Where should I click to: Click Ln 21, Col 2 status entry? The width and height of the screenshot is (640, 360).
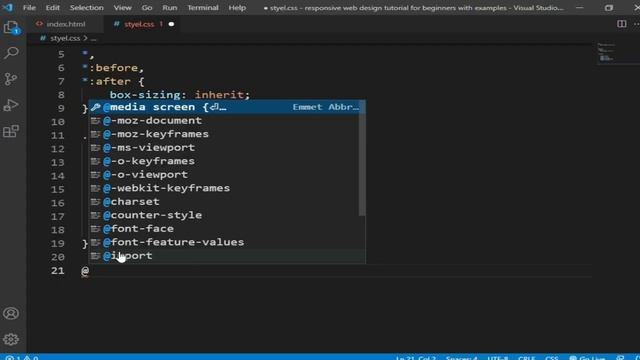[x=416, y=358]
